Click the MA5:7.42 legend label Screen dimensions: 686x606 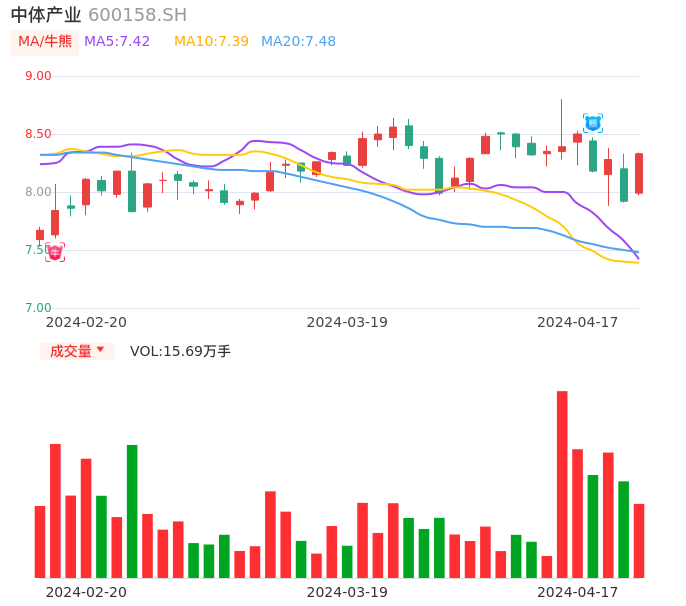(x=117, y=42)
